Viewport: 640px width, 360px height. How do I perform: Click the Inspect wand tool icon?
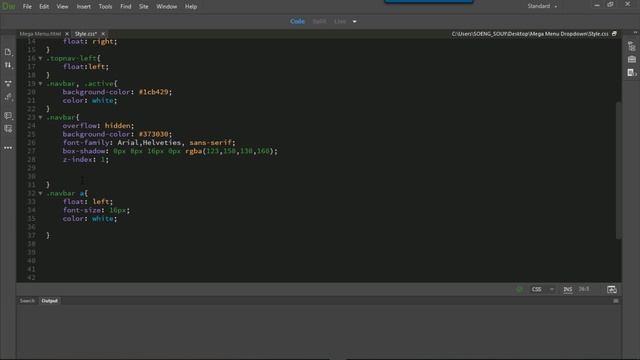[8, 97]
